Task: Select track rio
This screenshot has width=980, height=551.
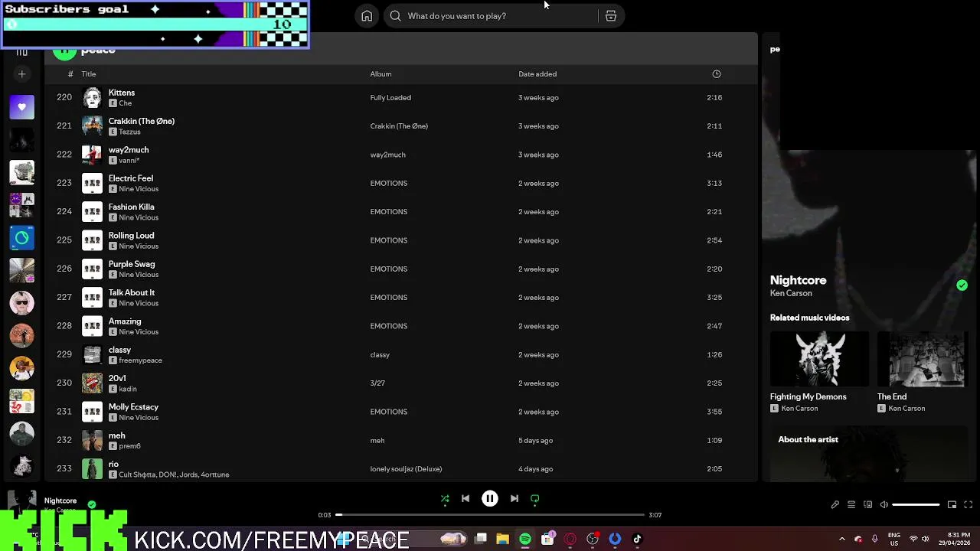Action: click(401, 469)
